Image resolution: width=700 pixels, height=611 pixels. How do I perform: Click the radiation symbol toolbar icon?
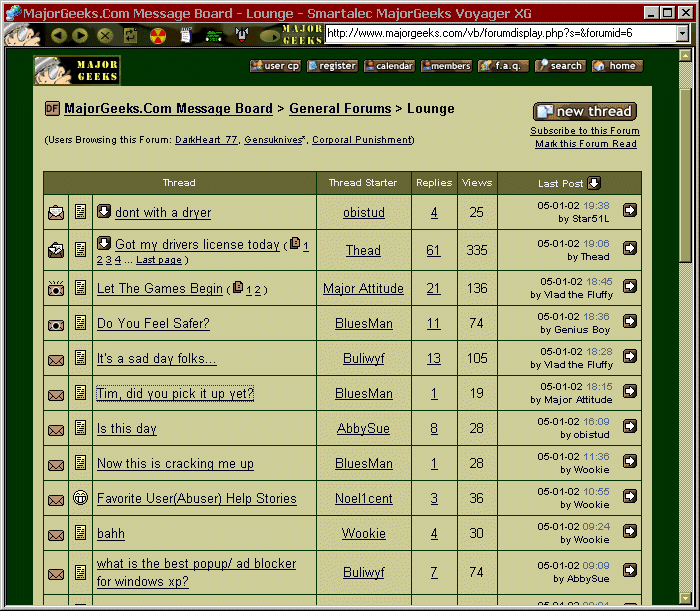[158, 36]
